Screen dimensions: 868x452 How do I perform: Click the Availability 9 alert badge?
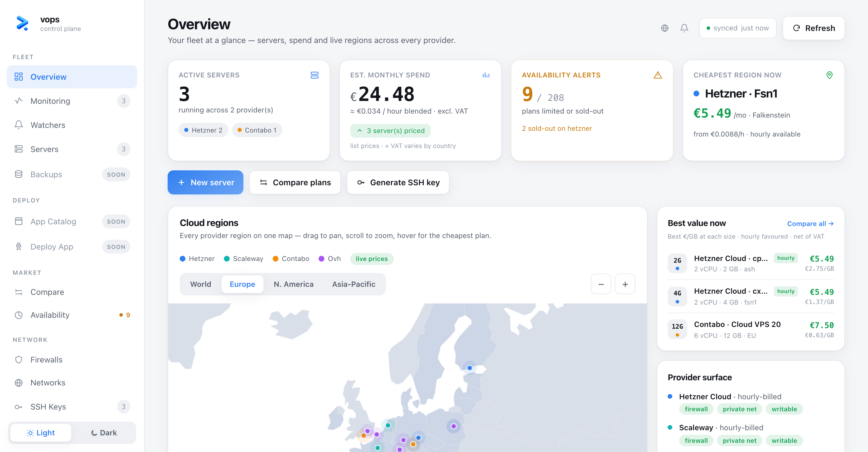click(124, 315)
